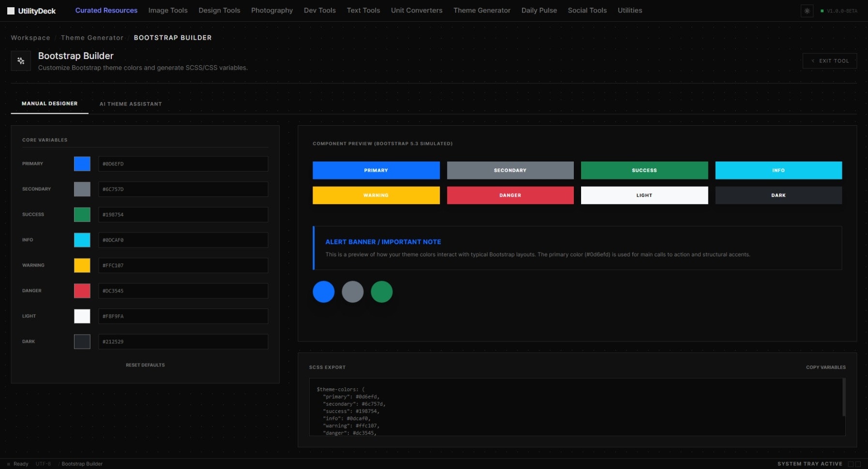
Task: Click the light mode sun icon
Action: [807, 11]
